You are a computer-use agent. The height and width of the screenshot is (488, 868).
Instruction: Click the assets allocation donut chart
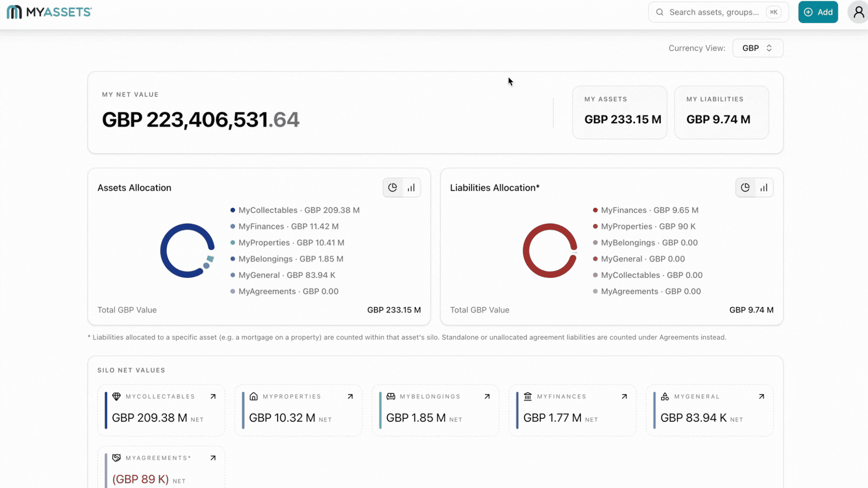(187, 251)
